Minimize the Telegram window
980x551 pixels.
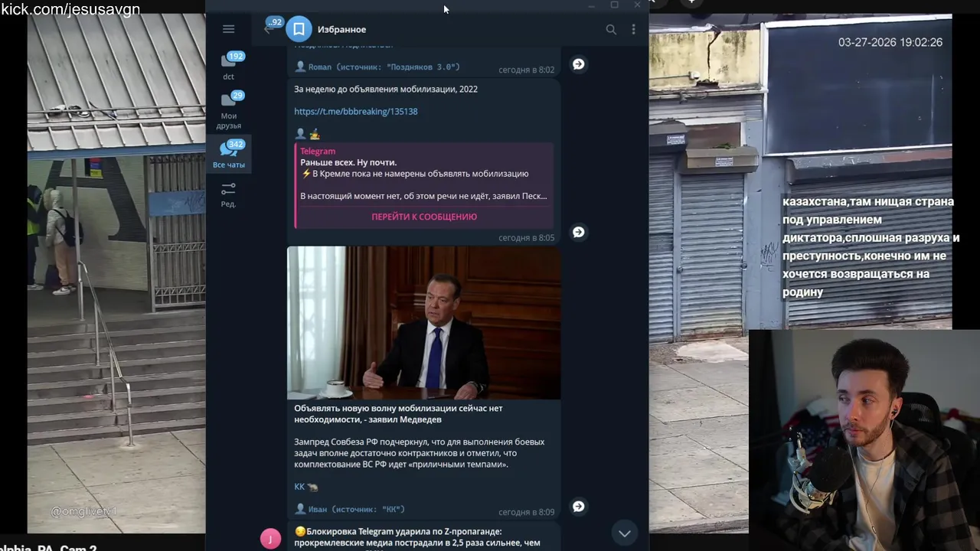point(591,5)
